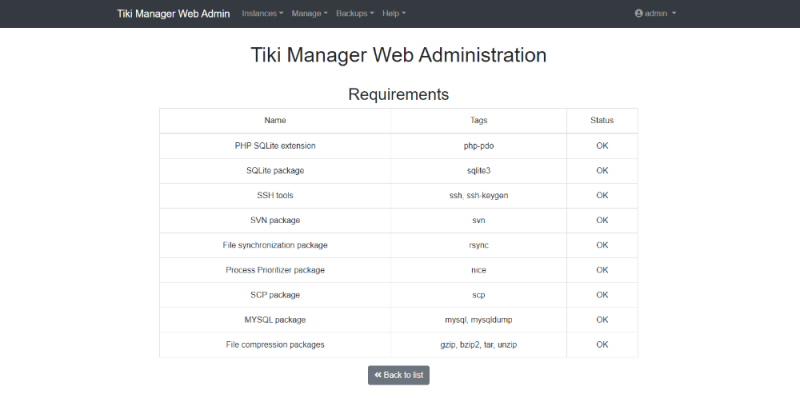
Task: Open the Instances dropdown menu
Action: (x=262, y=14)
